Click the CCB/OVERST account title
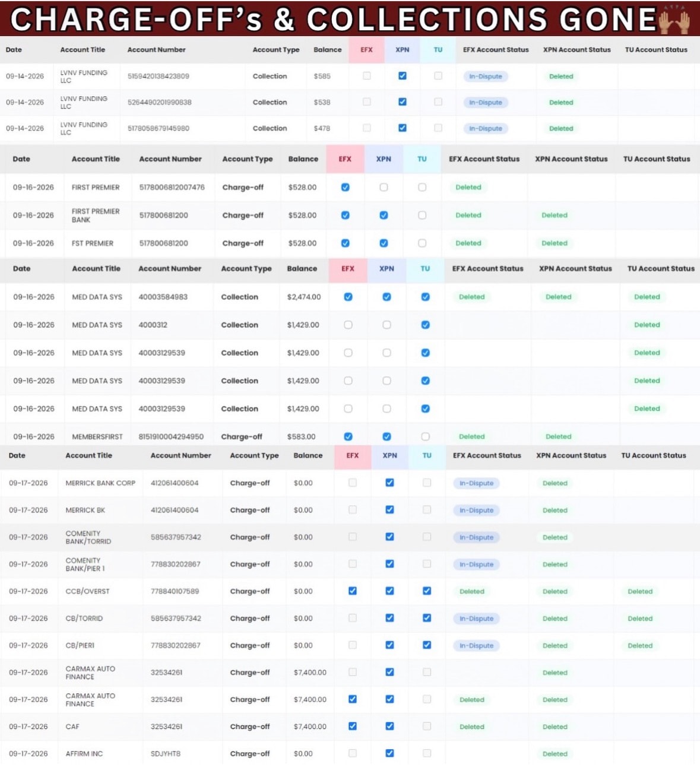Viewport: 700px width, 770px height. pos(88,591)
